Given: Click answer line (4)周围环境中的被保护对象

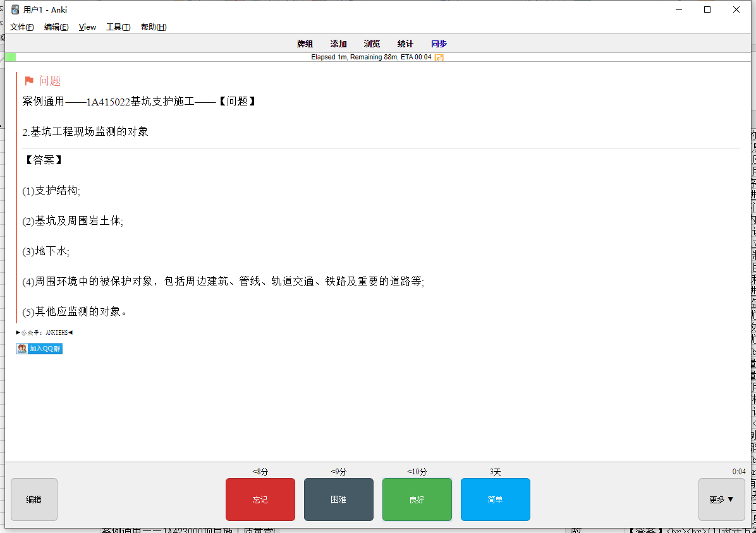Looking at the screenshot, I should point(223,282).
